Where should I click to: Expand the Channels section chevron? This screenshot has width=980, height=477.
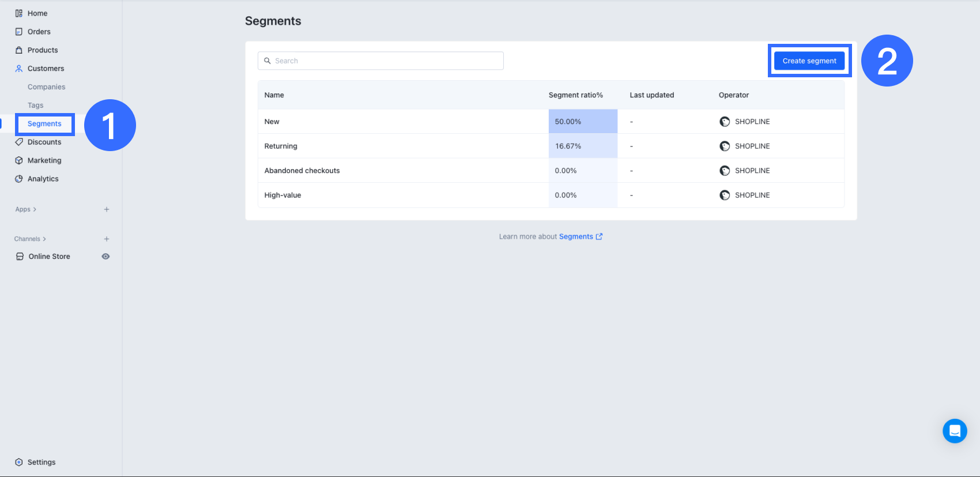(x=44, y=239)
